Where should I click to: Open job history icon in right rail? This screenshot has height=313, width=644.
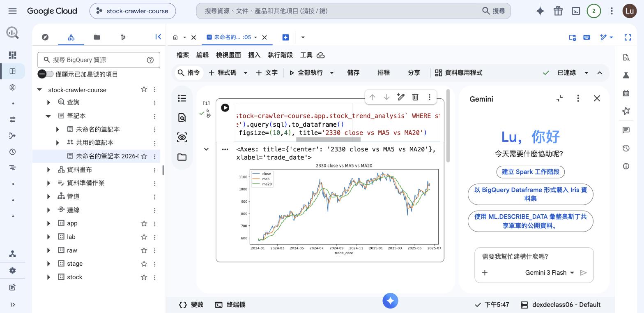click(x=626, y=148)
